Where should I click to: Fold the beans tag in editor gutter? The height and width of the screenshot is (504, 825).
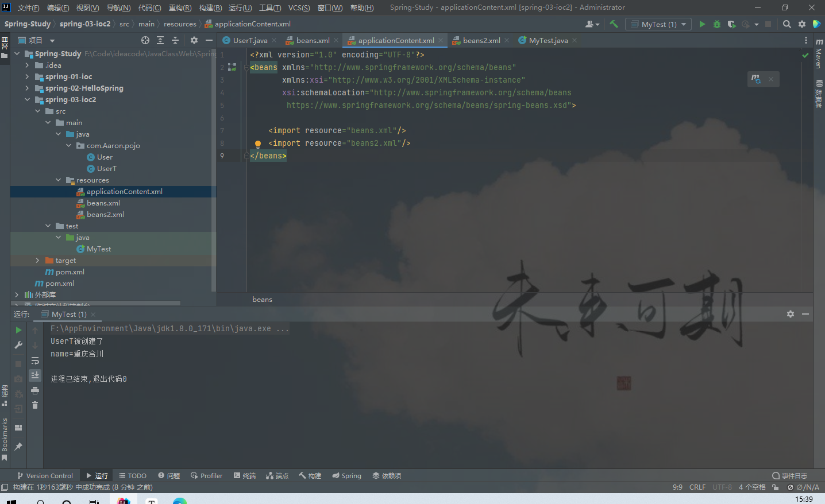pos(246,68)
